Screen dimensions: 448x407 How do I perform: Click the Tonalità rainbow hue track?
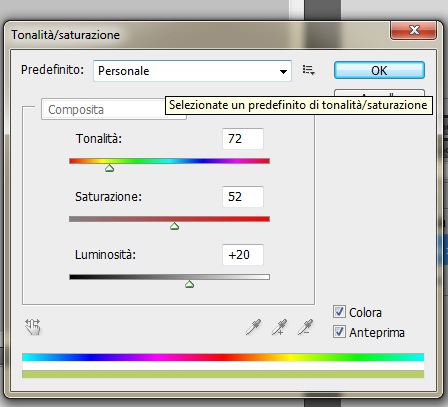(169, 161)
